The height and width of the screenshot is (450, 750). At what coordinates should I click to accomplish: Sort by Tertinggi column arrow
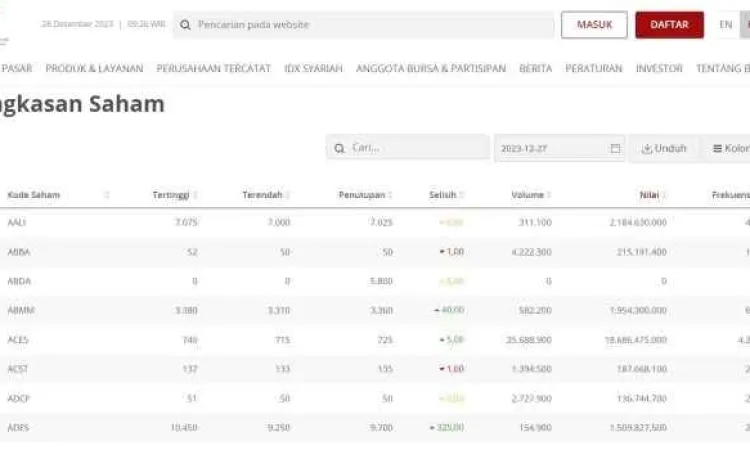pos(195,195)
